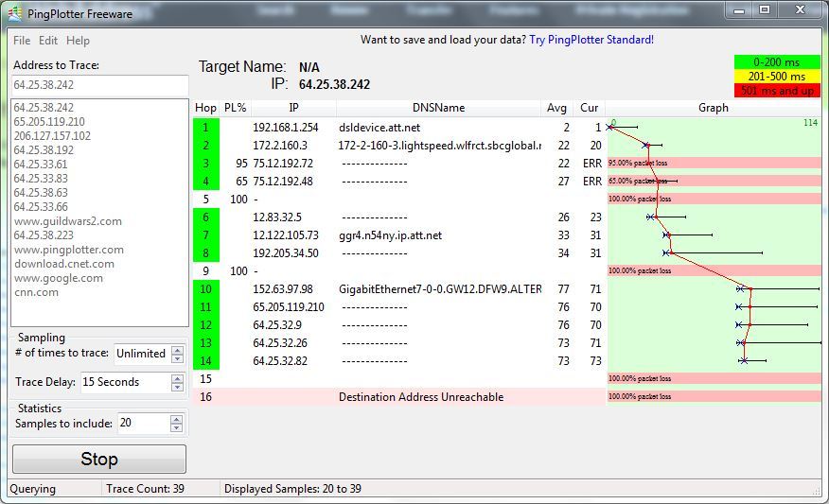
Task: Click the Unlimited times to trace field
Action: (x=143, y=354)
